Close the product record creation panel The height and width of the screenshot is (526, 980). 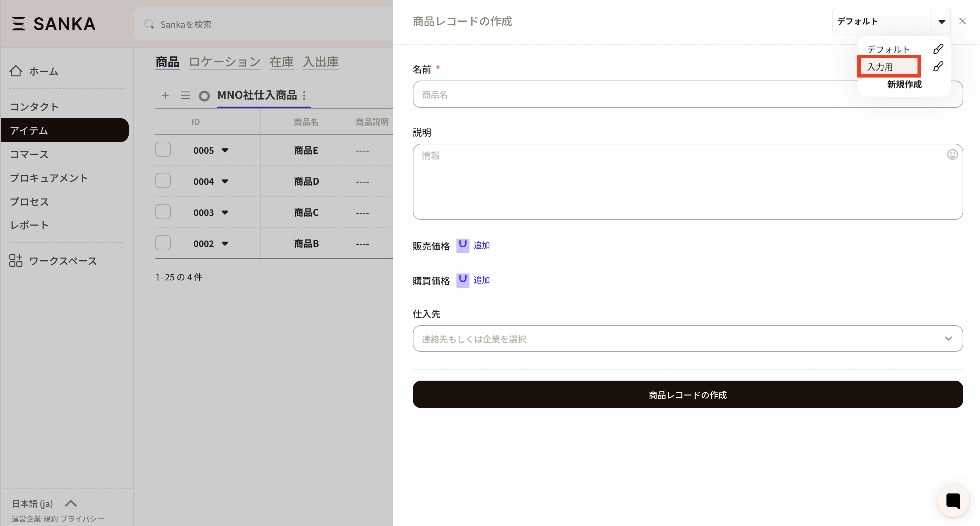[963, 21]
